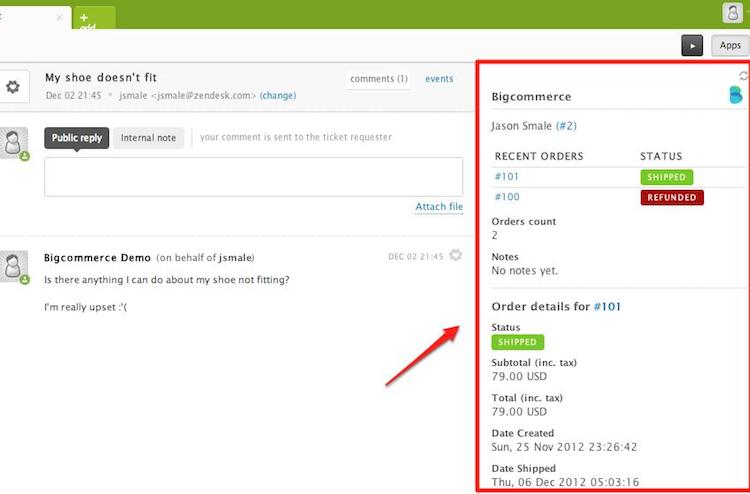Click the Bigcommerce logo icon

click(x=736, y=95)
